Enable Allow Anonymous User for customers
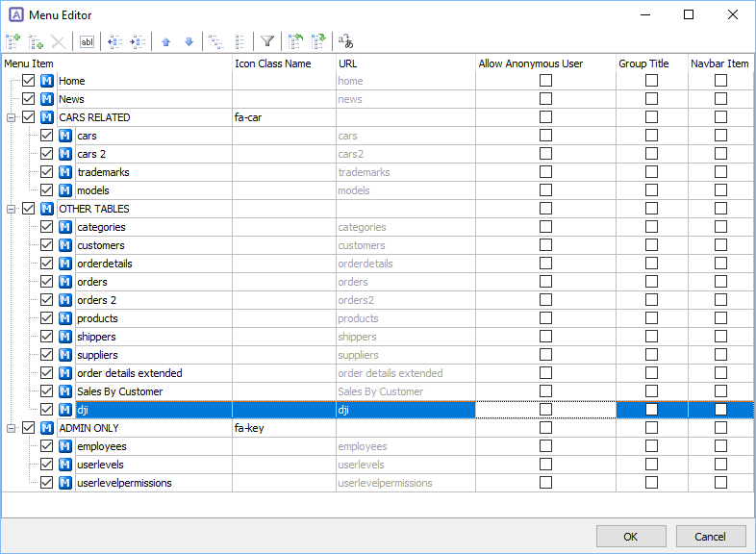 tap(545, 245)
